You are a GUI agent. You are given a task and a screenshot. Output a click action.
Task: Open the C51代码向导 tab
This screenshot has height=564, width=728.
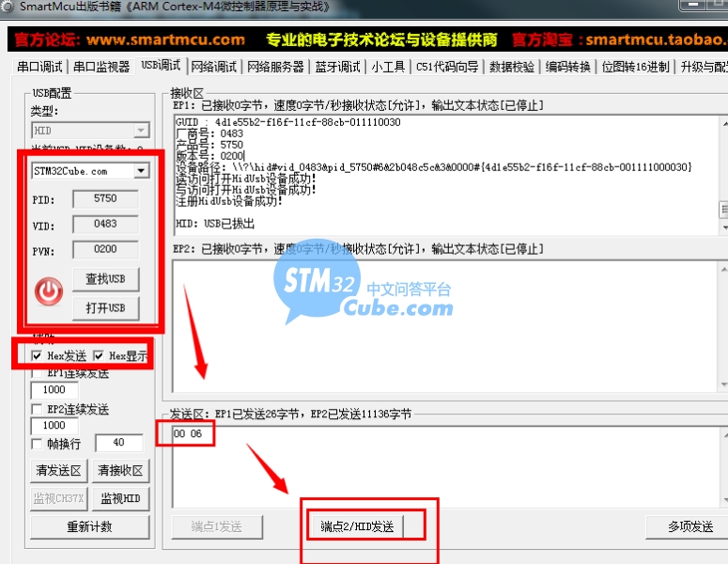coord(447,67)
